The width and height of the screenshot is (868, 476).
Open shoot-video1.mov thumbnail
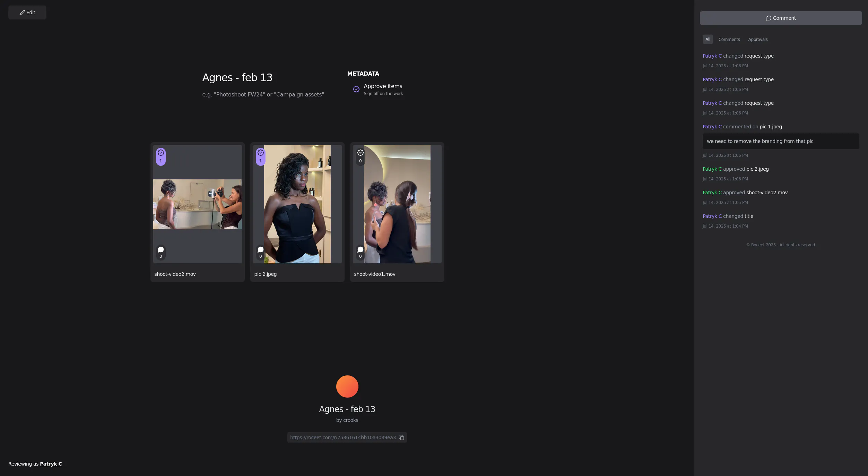click(397, 204)
